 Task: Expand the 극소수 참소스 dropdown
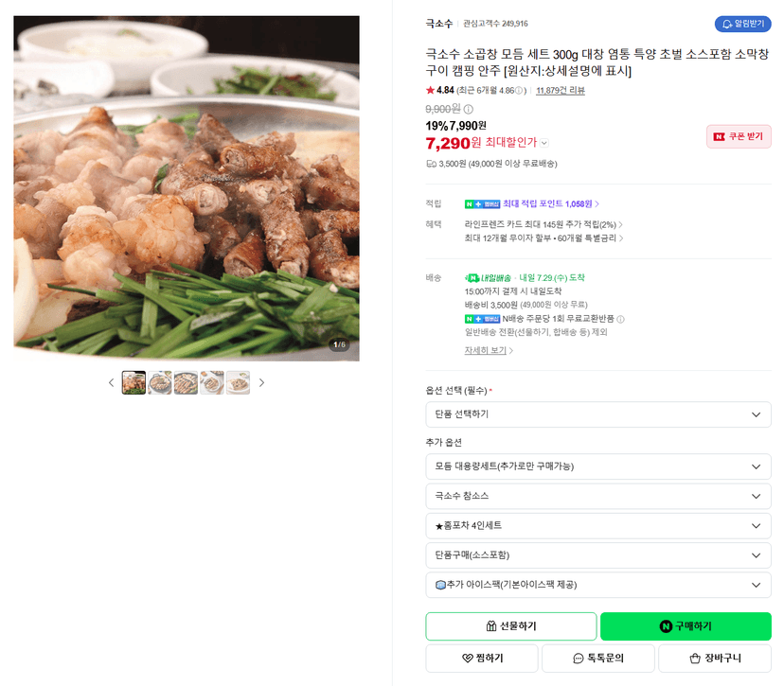coord(598,496)
